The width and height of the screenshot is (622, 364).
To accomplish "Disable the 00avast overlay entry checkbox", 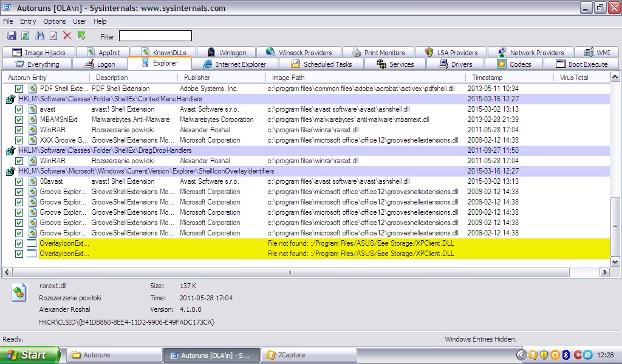I will point(19,181).
